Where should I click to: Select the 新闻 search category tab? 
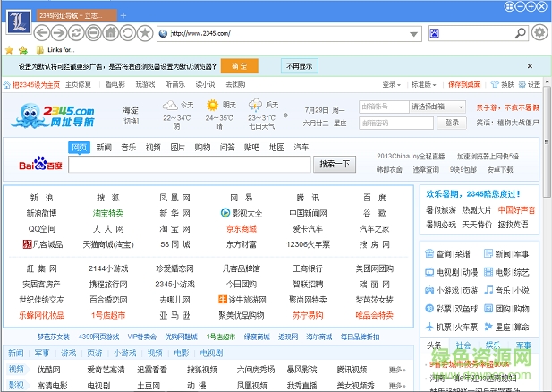[104, 147]
